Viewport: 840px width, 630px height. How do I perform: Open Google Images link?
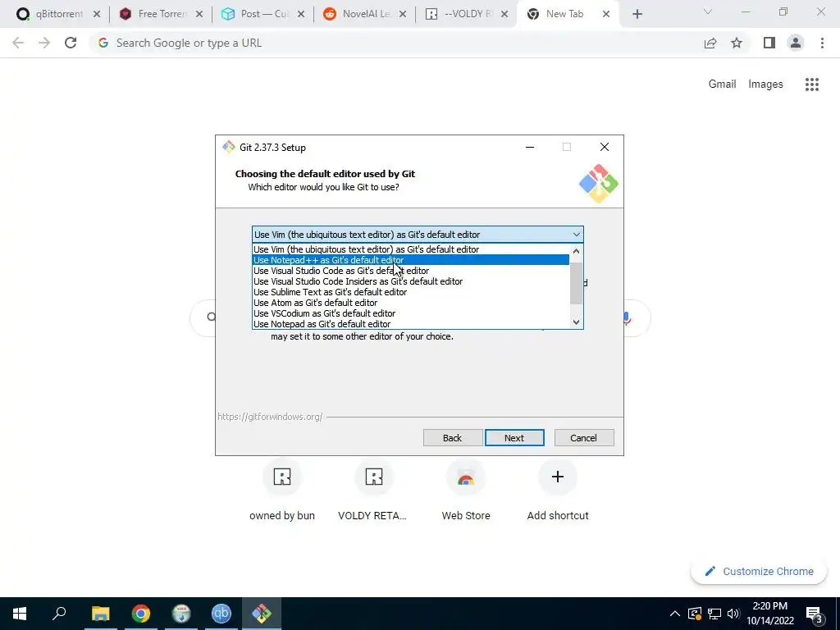[765, 84]
